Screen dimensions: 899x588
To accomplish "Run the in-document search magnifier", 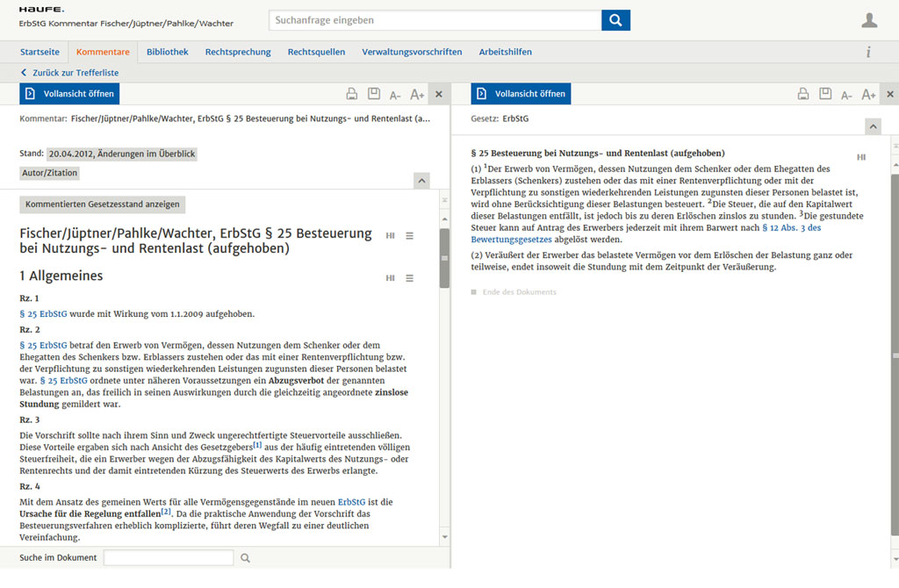I will (x=246, y=557).
